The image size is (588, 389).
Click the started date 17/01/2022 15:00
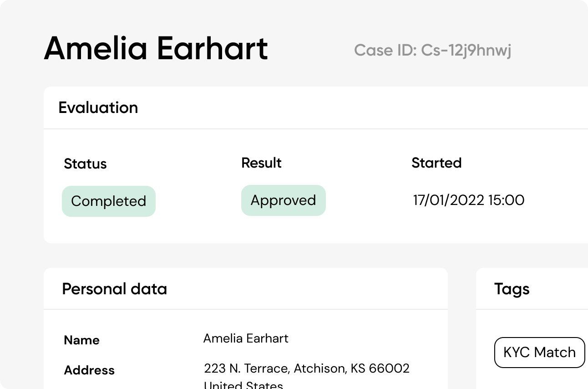click(468, 200)
